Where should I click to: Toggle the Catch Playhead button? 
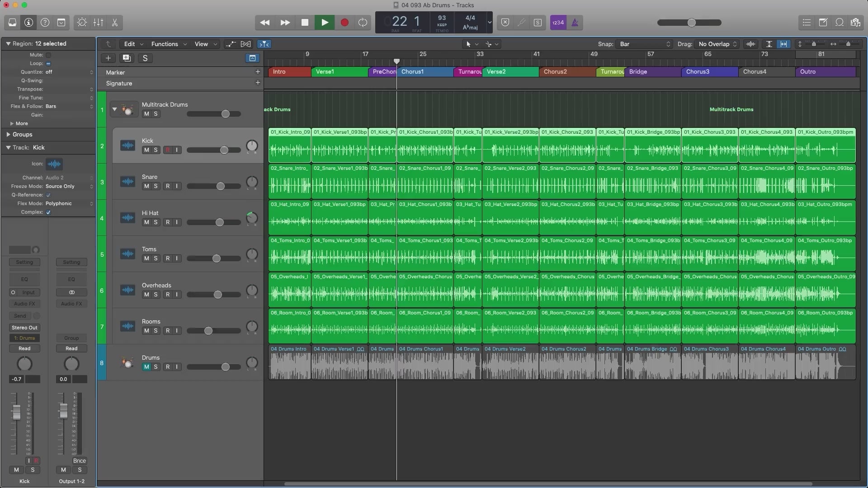[264, 44]
